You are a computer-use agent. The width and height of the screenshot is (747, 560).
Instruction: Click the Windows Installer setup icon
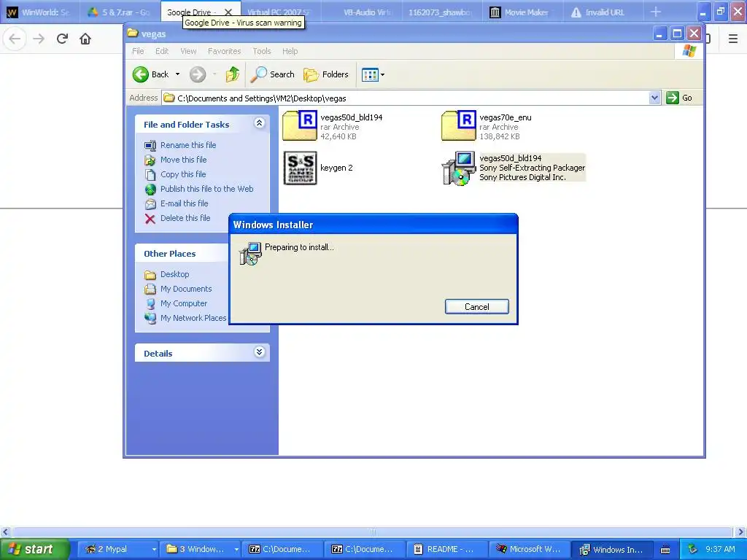249,253
